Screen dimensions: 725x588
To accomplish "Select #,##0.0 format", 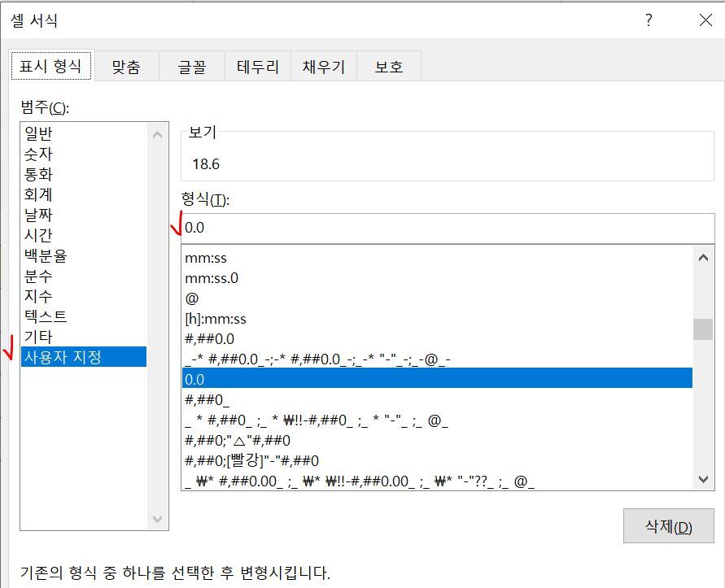I will coord(437,339).
